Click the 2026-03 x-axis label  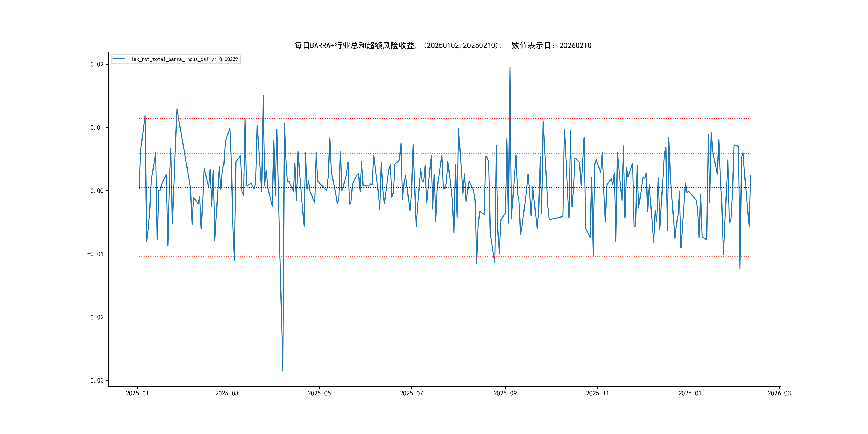(x=779, y=393)
